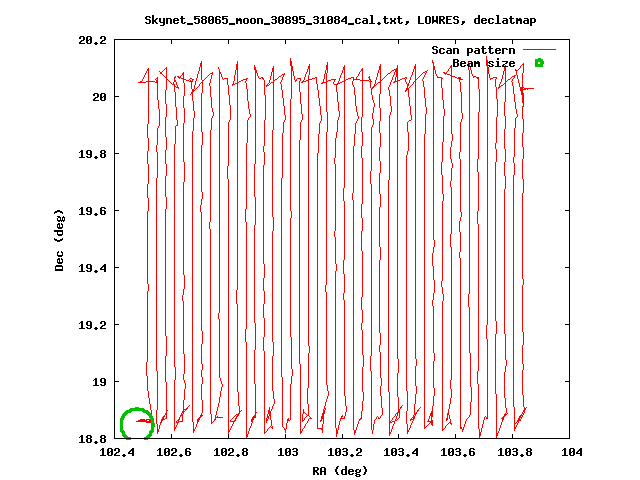
Task: Click y-axis tick label 19
Action: click(x=99, y=382)
